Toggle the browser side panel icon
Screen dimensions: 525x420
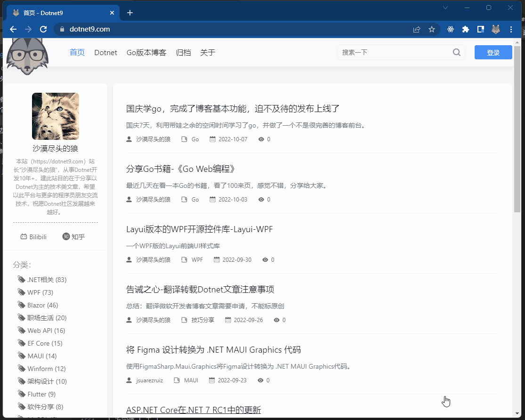[480, 30]
